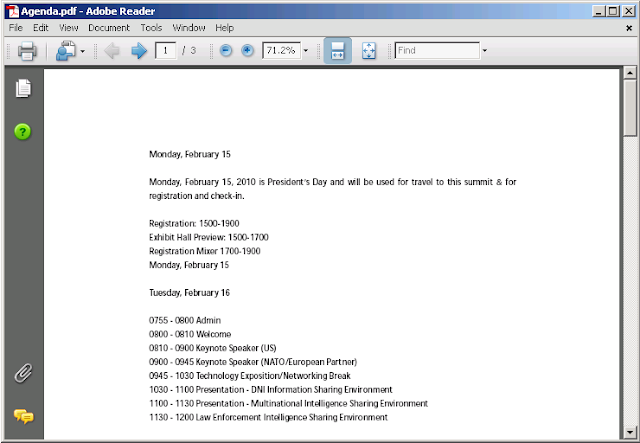Image resolution: width=640 pixels, height=443 pixels.
Task: Open the zoom percentage dropdown
Action: tap(306, 51)
